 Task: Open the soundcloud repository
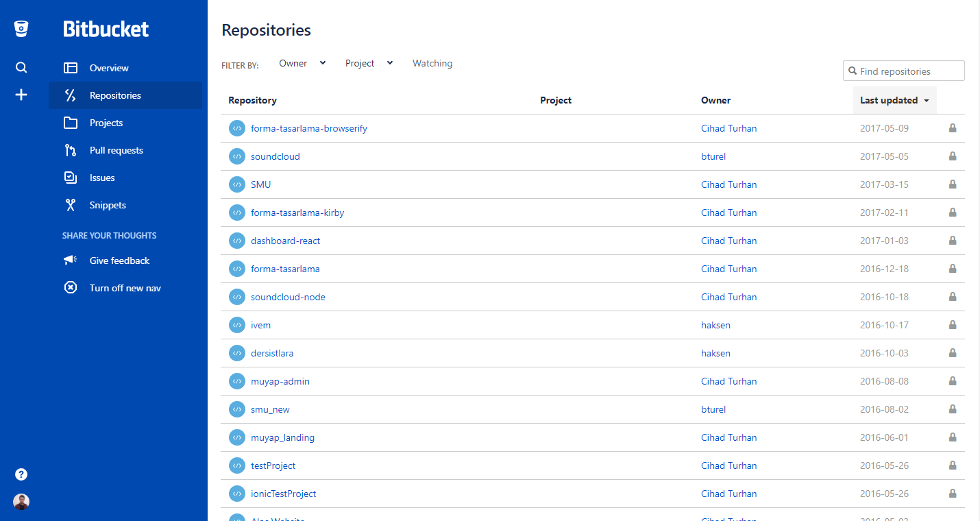[275, 156]
